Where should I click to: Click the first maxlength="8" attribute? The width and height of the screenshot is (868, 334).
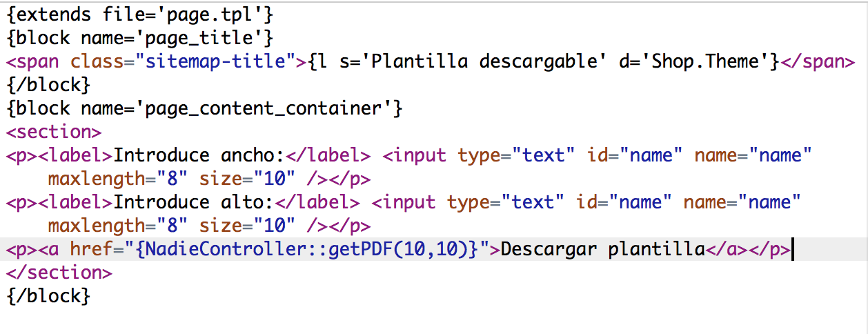(118, 178)
